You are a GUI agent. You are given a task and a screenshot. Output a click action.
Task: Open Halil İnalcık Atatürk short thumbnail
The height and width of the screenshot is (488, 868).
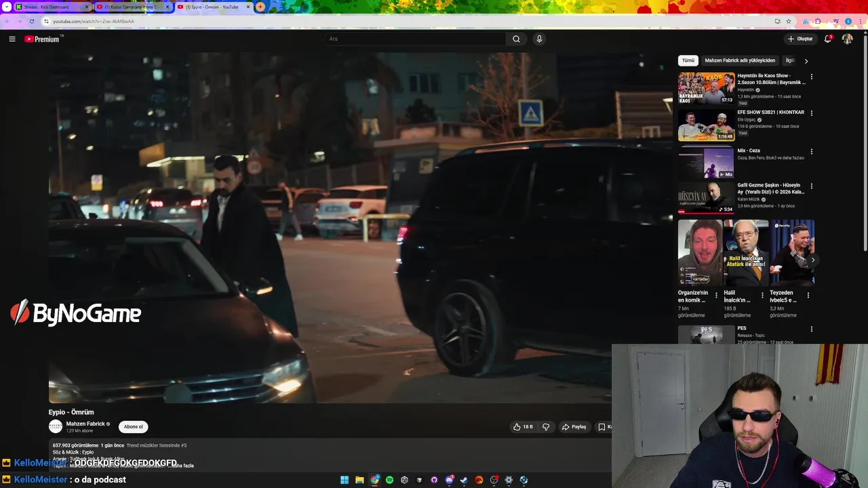click(746, 252)
